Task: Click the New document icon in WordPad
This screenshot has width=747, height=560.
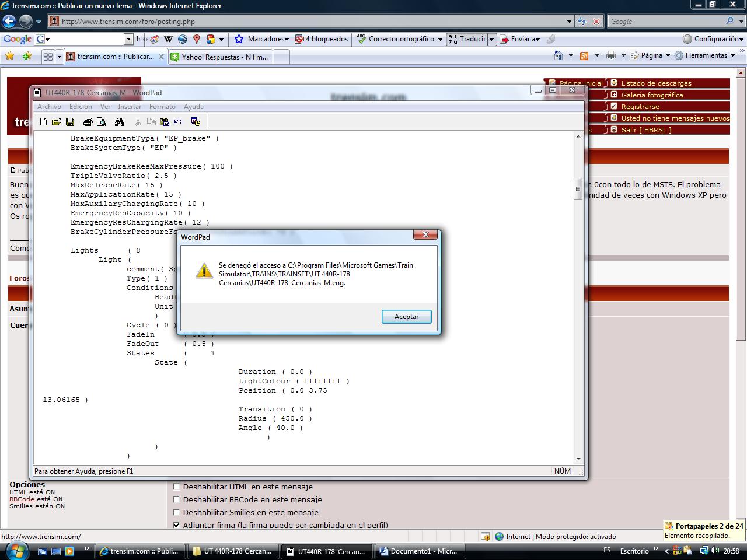Action: 43,122
